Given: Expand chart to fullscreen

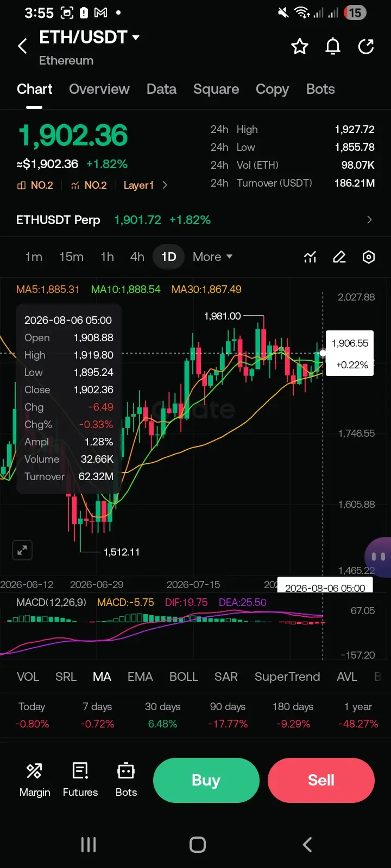Looking at the screenshot, I should (22, 550).
